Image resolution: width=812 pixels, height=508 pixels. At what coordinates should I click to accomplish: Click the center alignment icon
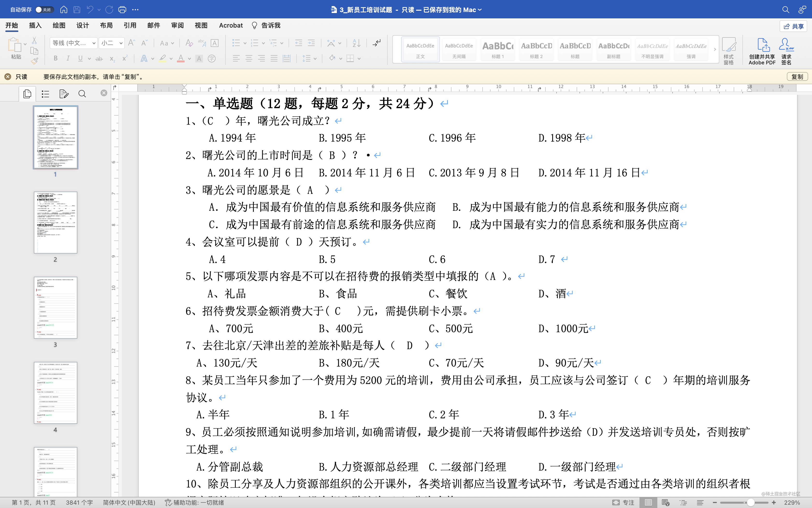click(x=249, y=59)
